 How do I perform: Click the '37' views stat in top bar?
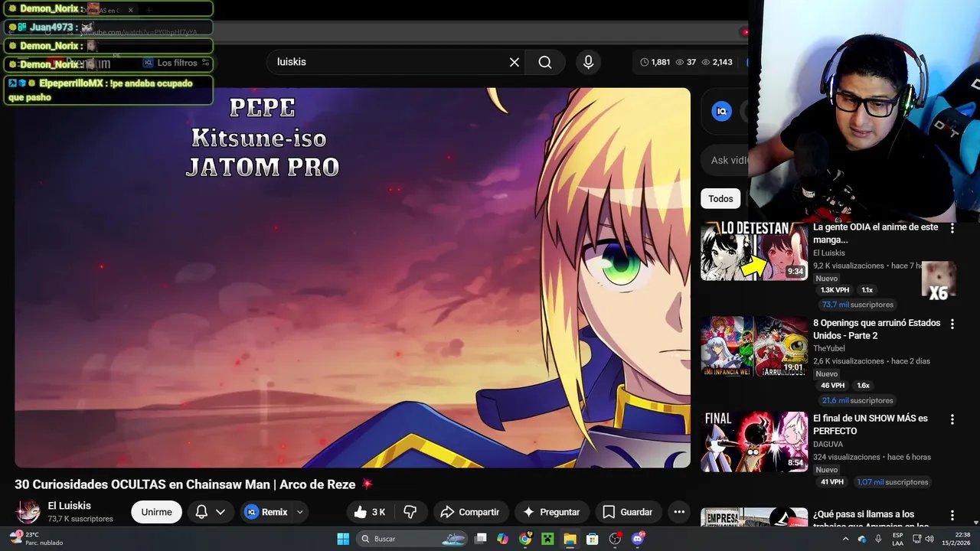(x=686, y=62)
